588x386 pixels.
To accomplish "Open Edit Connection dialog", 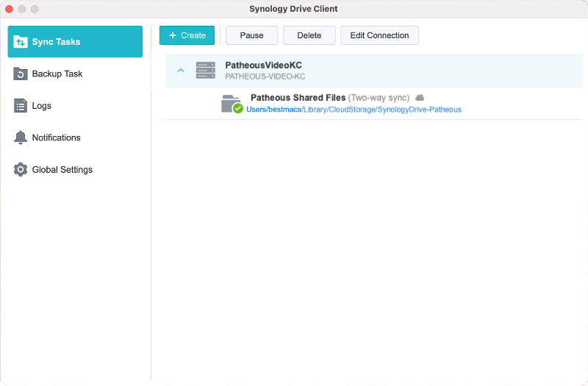I will click(379, 35).
